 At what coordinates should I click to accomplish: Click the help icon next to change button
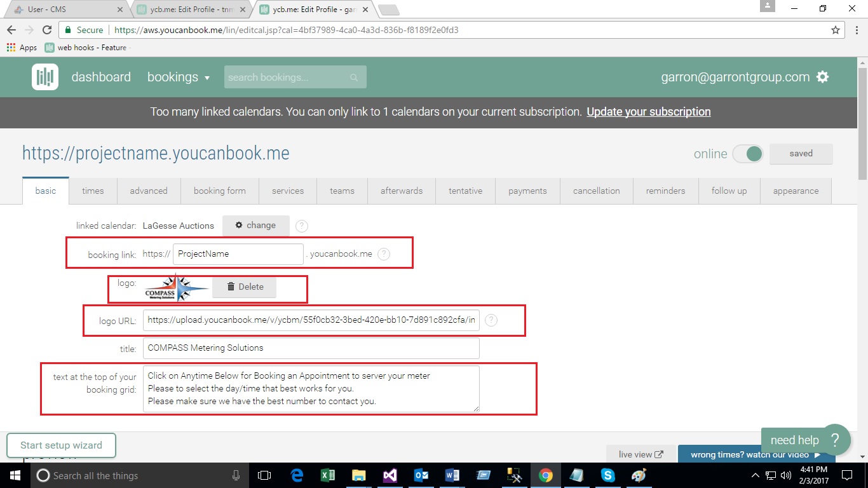tap(302, 226)
